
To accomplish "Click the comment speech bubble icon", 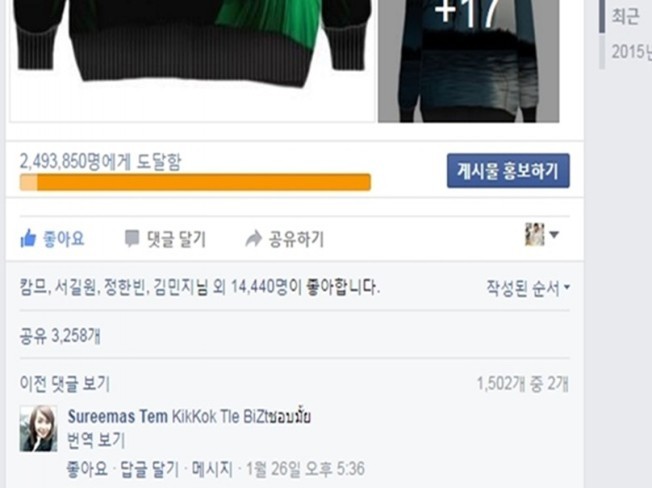I will click(x=132, y=239).
